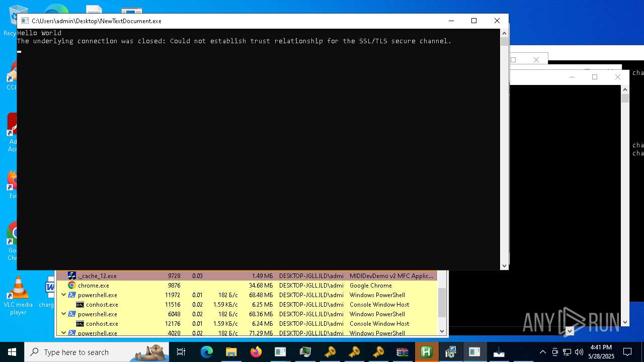The height and width of the screenshot is (362, 644).
Task: Open Firefox from the taskbar
Action: pos(256,352)
